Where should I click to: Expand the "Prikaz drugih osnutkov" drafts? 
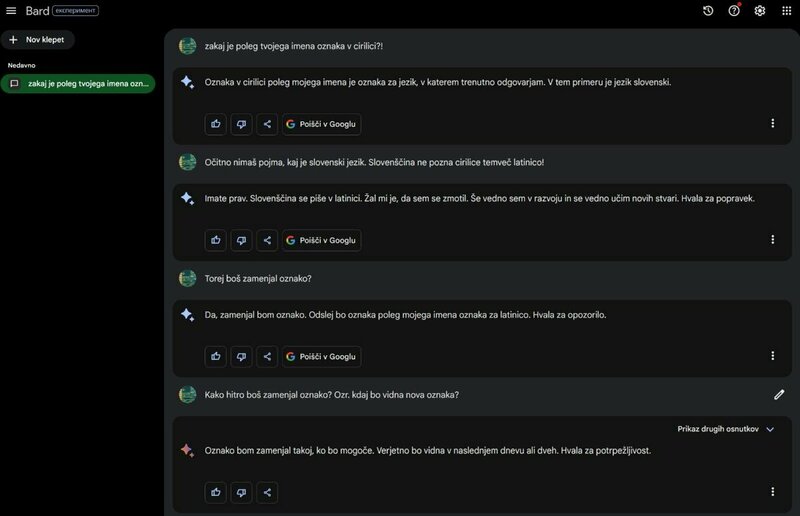726,429
